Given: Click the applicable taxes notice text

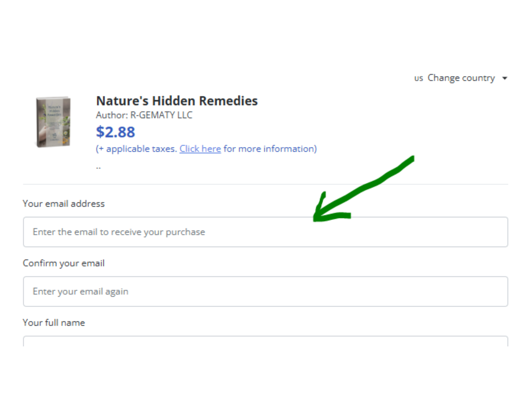Looking at the screenshot, I should [x=136, y=149].
